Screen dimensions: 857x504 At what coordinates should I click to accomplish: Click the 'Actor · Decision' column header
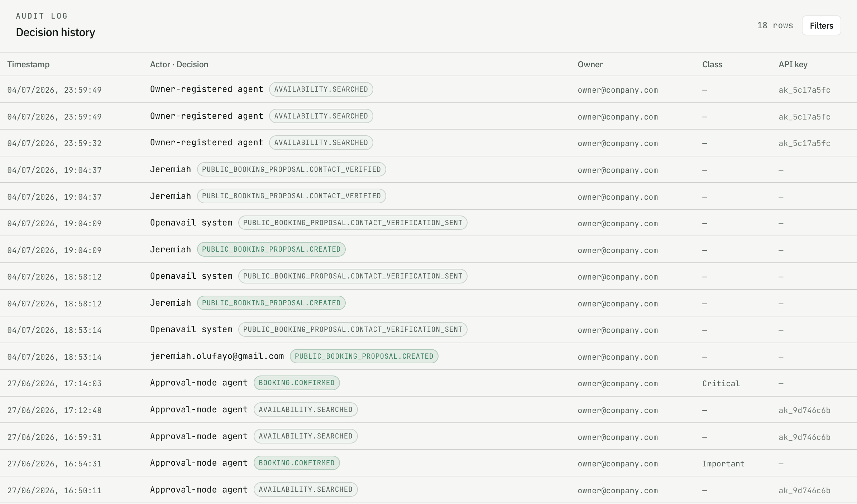[x=179, y=64]
